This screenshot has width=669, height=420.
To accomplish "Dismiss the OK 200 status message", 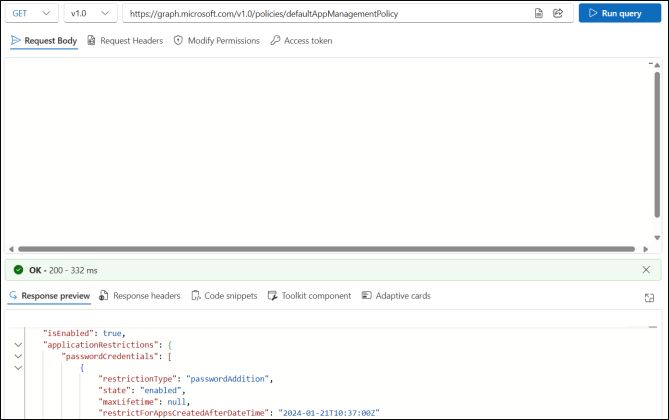I will [646, 270].
